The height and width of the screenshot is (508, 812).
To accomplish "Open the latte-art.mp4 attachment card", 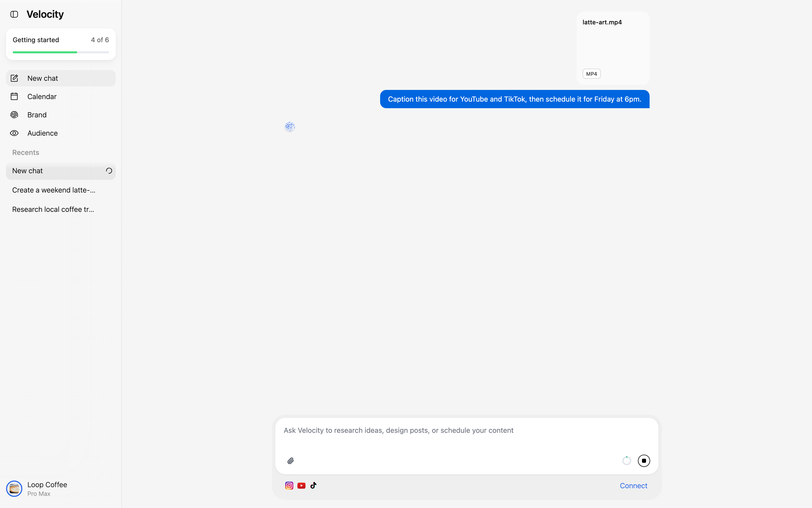I will coord(613,48).
